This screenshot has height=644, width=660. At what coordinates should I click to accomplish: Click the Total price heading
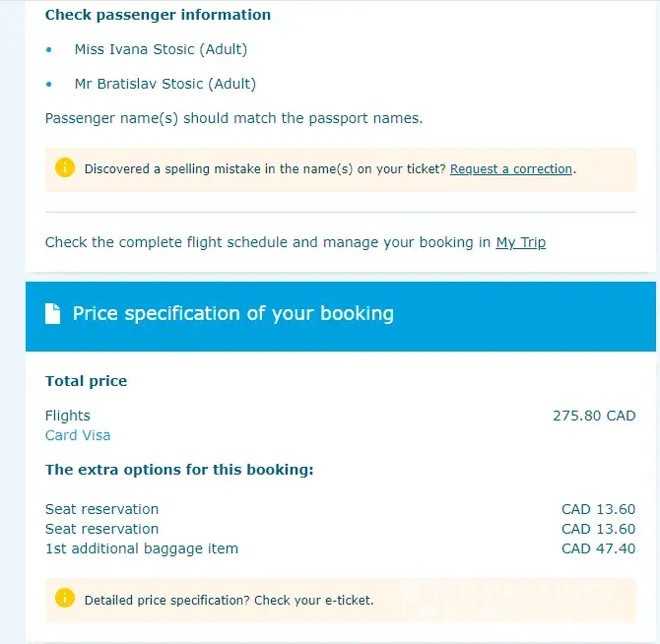[86, 381]
